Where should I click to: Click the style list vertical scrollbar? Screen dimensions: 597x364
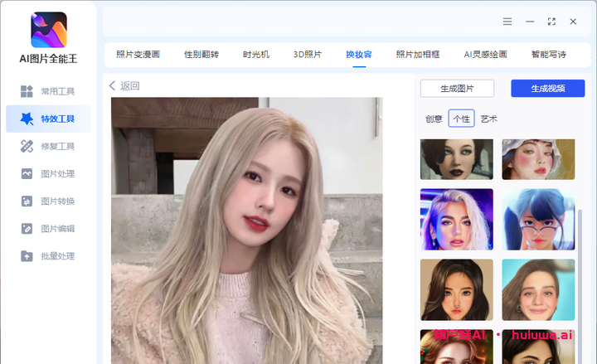click(x=580, y=286)
